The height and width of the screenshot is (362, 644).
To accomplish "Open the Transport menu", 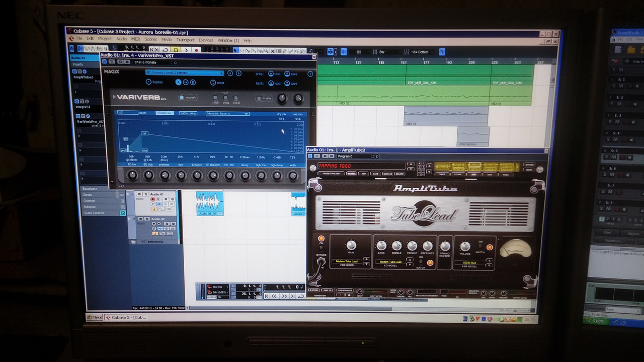I will click(x=185, y=40).
